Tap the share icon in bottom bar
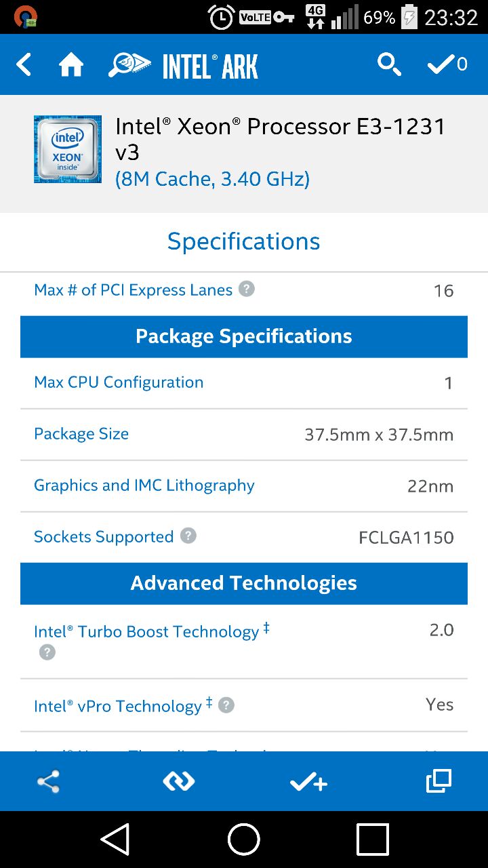This screenshot has height=868, width=488. (x=48, y=782)
